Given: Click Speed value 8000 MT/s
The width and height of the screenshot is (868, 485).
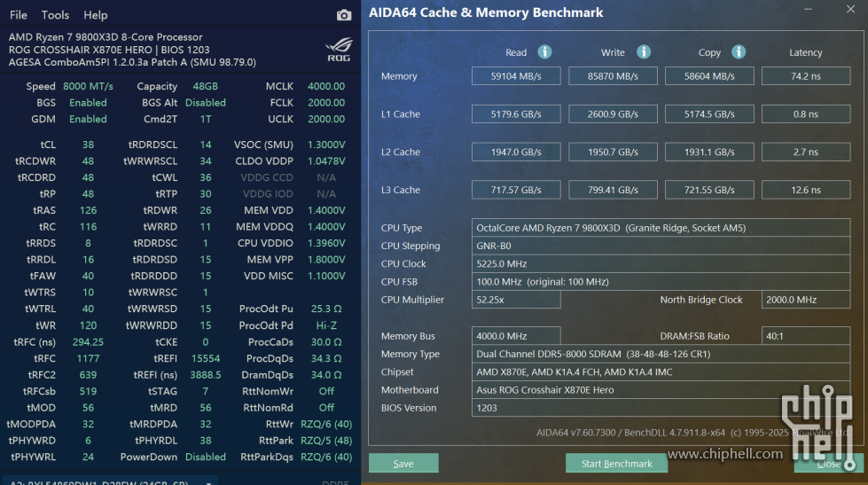Looking at the screenshot, I should click(88, 86).
